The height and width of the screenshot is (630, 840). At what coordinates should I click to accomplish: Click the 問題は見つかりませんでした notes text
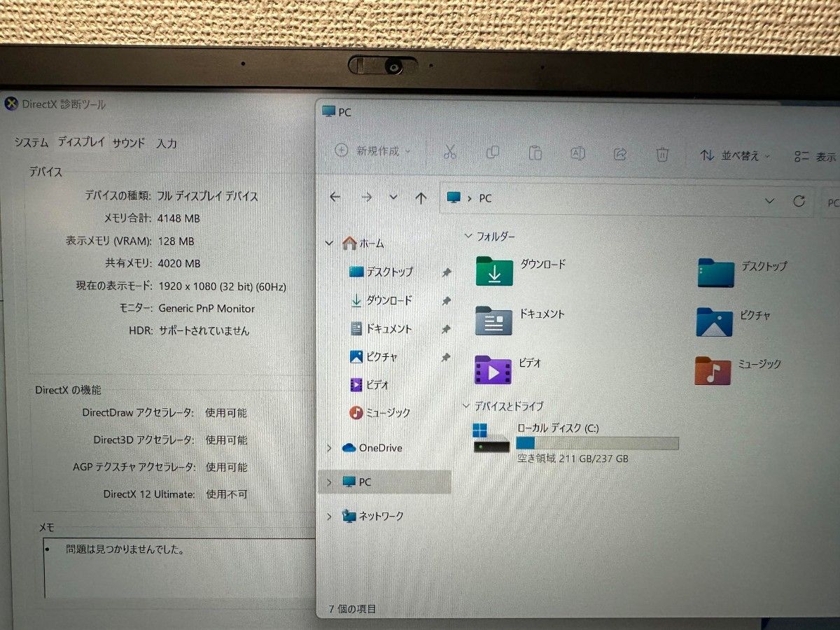125,549
